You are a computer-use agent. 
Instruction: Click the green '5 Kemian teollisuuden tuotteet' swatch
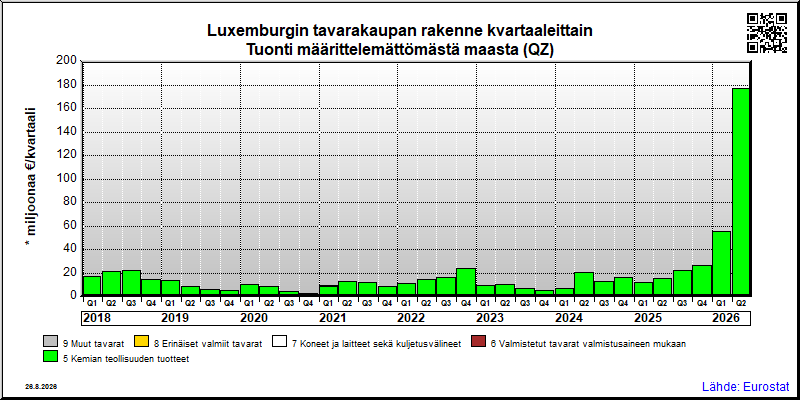pyautogui.click(x=51, y=357)
